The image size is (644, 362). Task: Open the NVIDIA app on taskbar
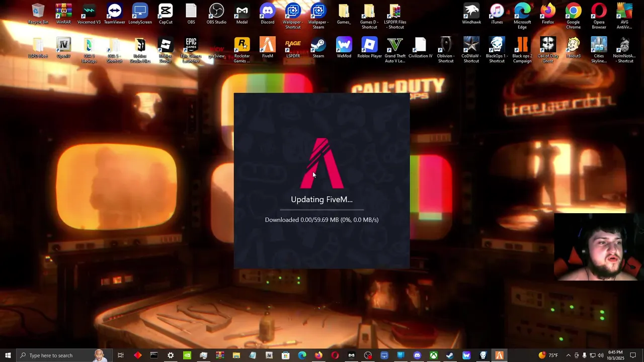coord(187,355)
